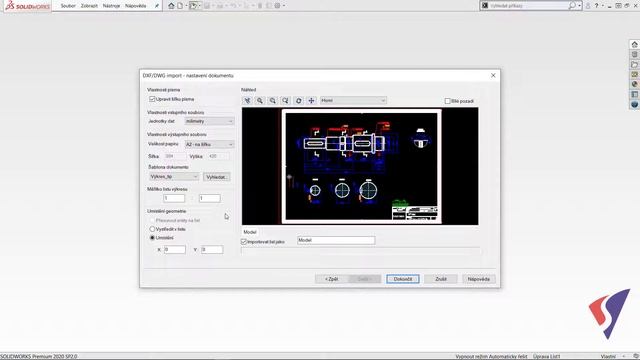Click the second sheet scale input field

(x=209, y=198)
